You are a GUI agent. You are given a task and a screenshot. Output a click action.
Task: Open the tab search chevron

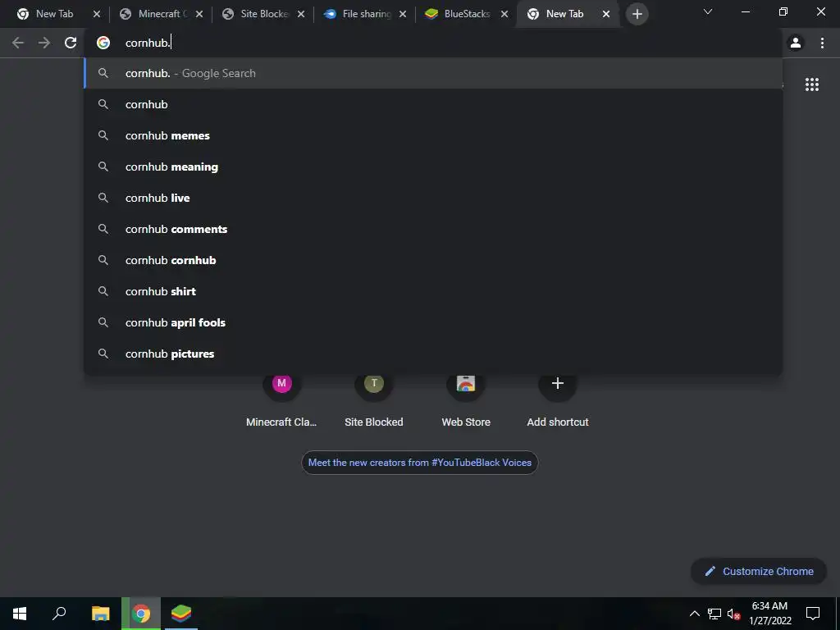pyautogui.click(x=708, y=11)
